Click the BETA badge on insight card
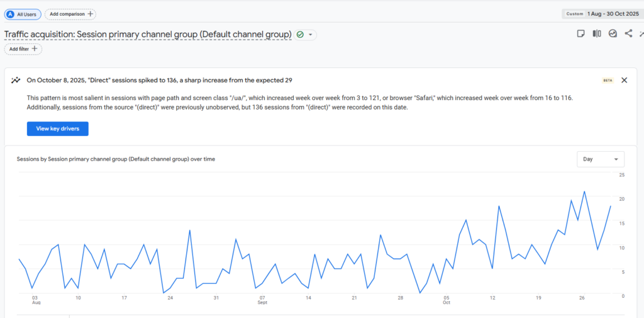The height and width of the screenshot is (318, 644). [608, 81]
